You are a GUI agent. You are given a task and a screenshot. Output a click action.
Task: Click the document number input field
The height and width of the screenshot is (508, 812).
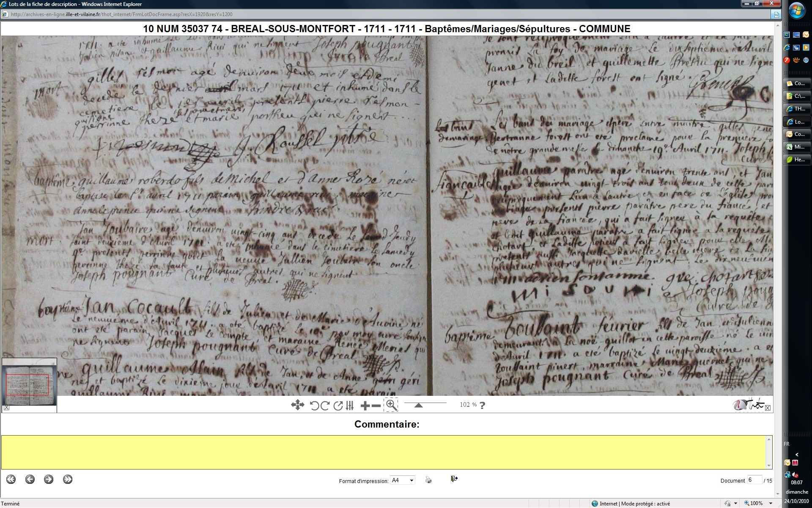click(x=754, y=480)
